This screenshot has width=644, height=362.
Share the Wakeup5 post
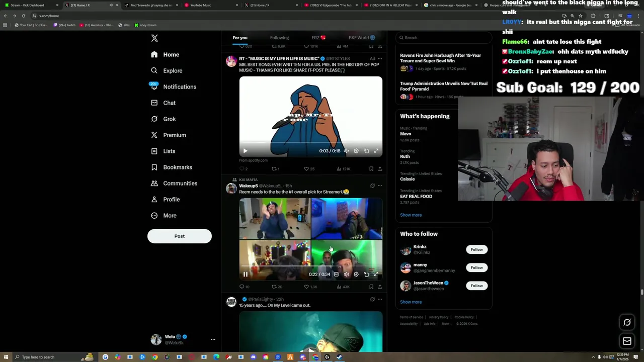(380, 287)
